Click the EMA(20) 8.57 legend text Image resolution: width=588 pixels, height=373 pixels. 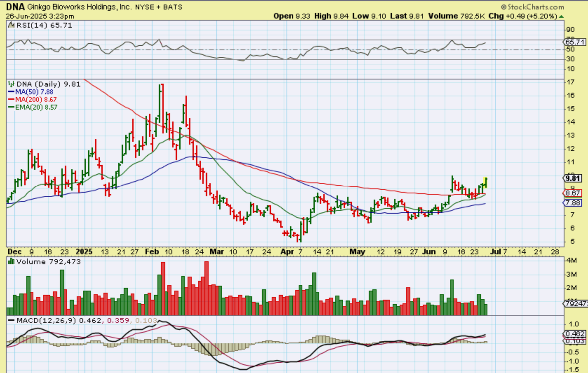[36, 107]
